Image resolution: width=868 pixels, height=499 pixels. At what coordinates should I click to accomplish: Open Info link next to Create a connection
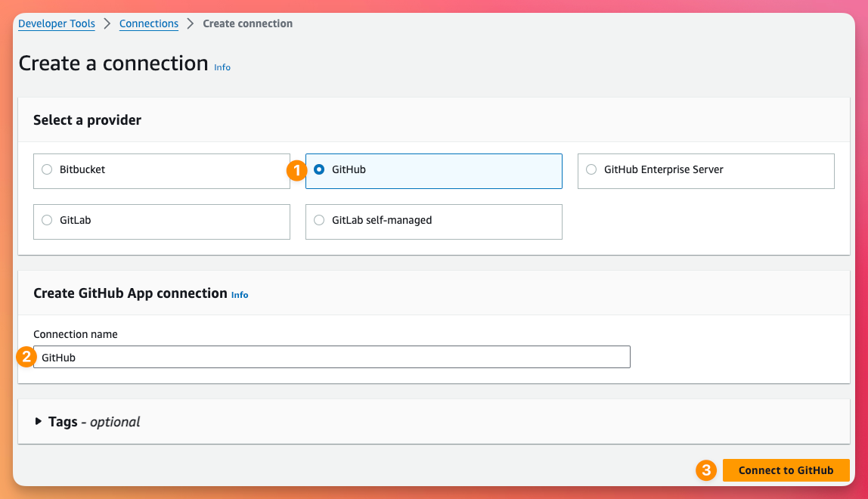[x=222, y=67]
